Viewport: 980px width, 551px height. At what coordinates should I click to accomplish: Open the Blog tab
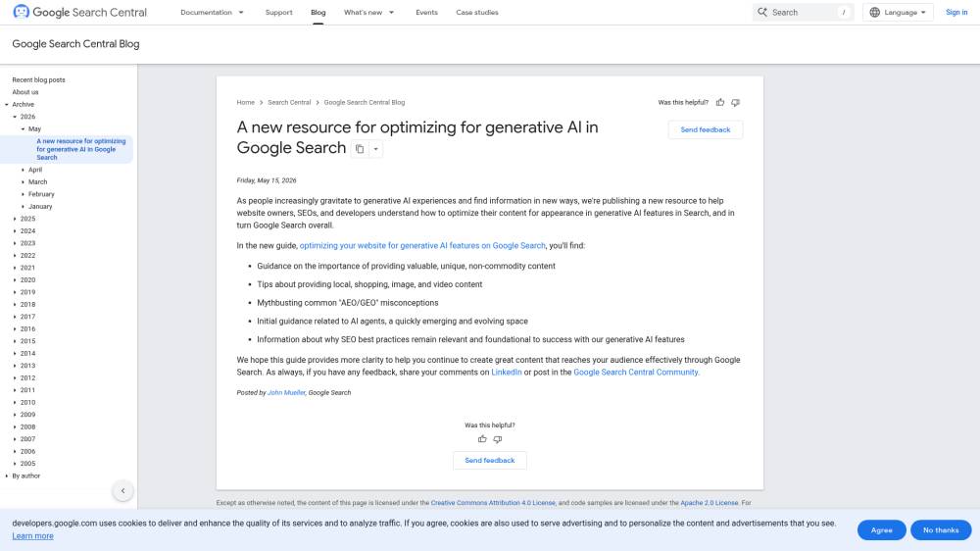pyautogui.click(x=318, y=12)
